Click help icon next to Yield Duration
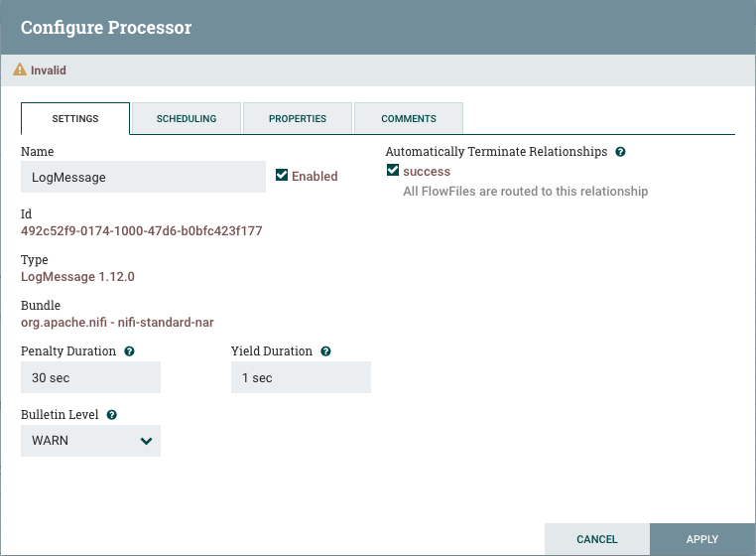The width and height of the screenshot is (756, 556). 326,351
